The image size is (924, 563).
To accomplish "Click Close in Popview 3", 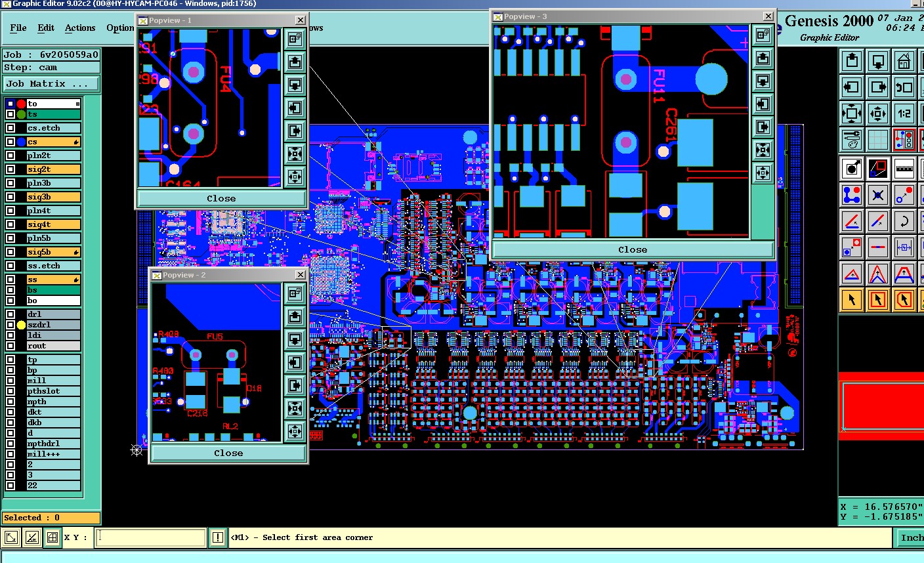I will (633, 249).
